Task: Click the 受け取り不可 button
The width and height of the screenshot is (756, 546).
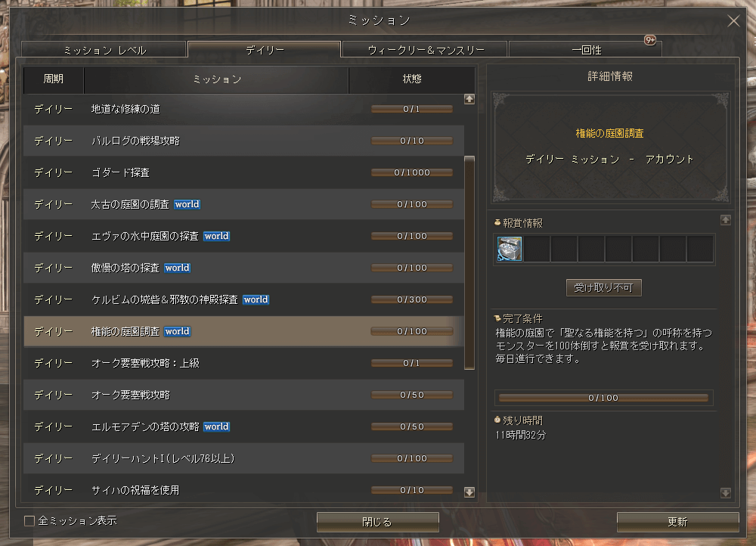Action: (x=603, y=287)
